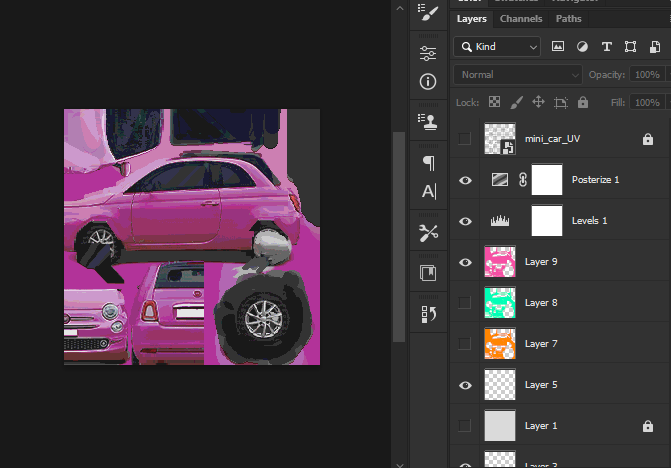Hide Layer 9 visibility eye
671x468 pixels.
(465, 262)
